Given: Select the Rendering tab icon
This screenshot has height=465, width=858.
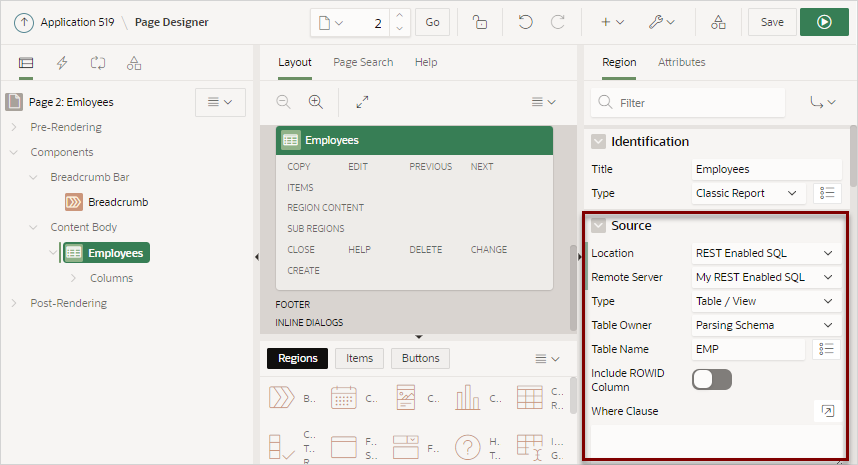Looking at the screenshot, I should click(26, 63).
